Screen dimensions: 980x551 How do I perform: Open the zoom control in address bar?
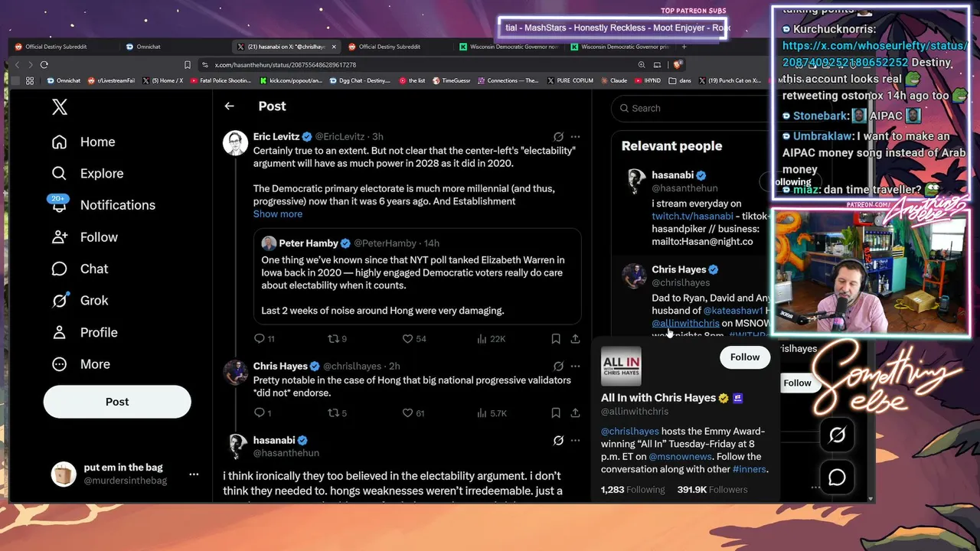pyautogui.click(x=642, y=65)
